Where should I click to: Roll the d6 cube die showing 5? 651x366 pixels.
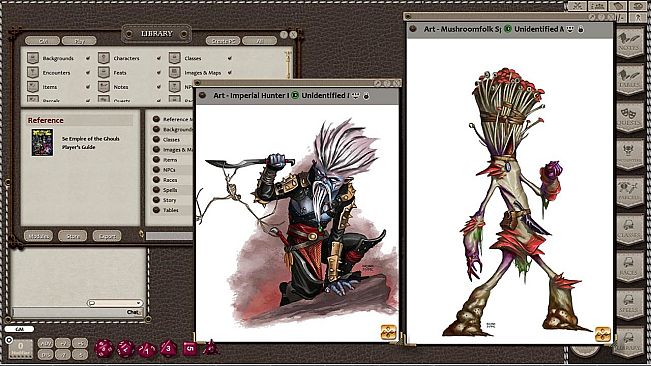pyautogui.click(x=190, y=348)
